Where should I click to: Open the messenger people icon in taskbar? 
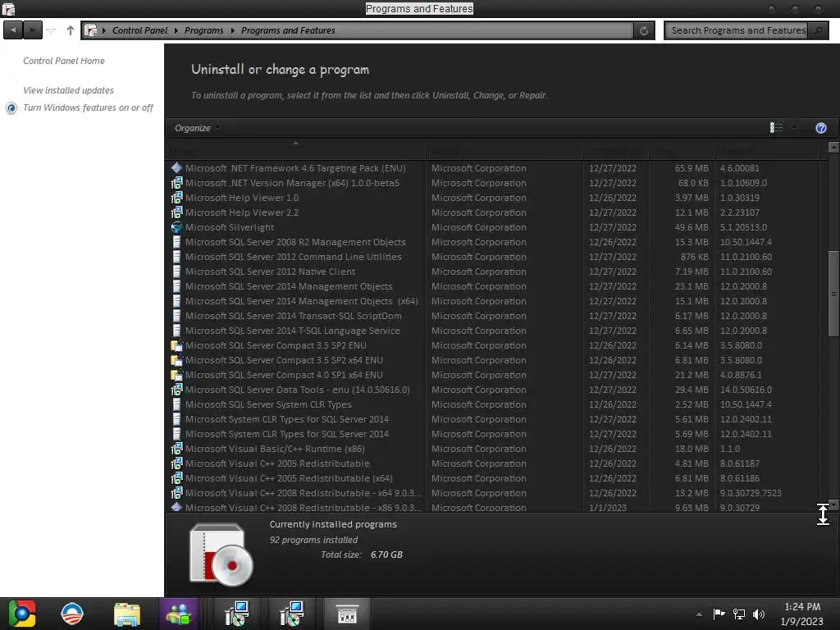[x=180, y=614]
